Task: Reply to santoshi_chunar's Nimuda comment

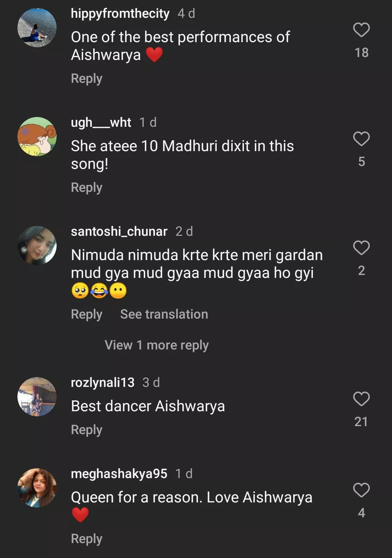Action: tap(86, 314)
